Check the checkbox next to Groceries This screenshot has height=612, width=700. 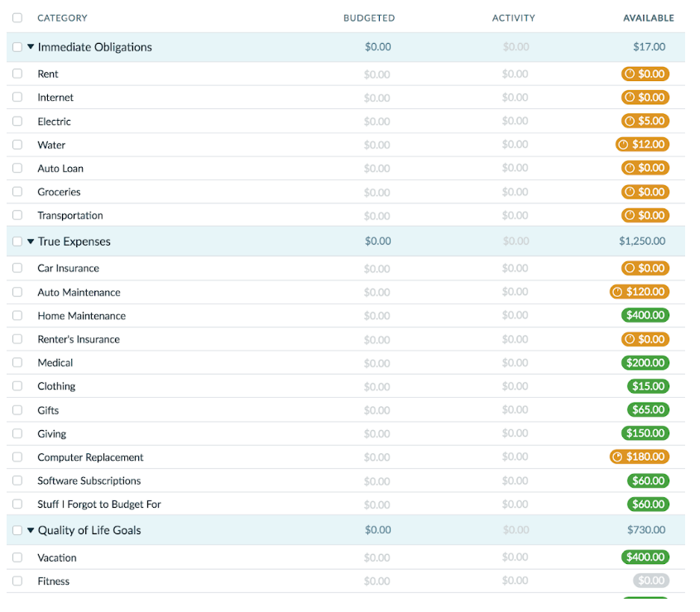[x=17, y=192]
